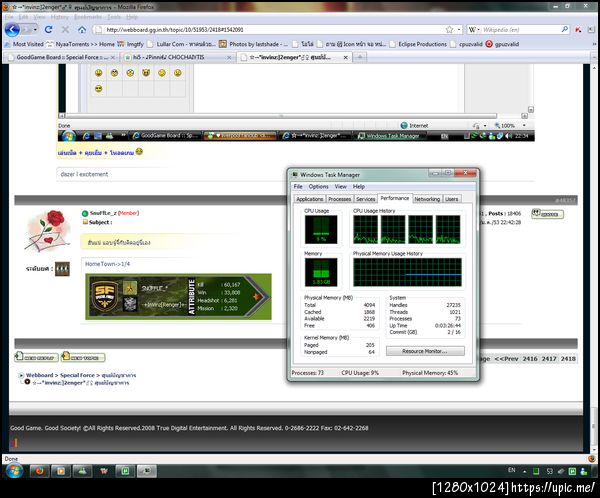
Task: Open Task Manager View menu
Action: [341, 186]
